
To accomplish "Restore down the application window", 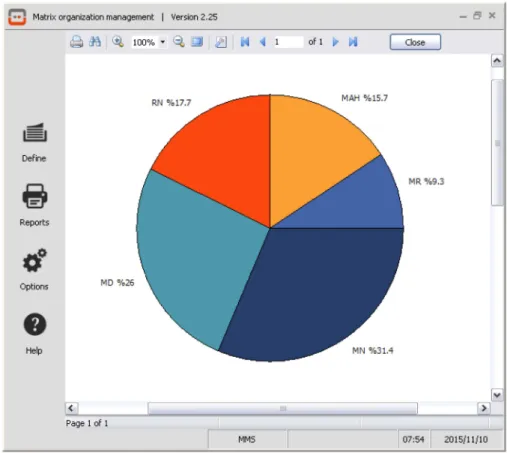I will pyautogui.click(x=477, y=16).
